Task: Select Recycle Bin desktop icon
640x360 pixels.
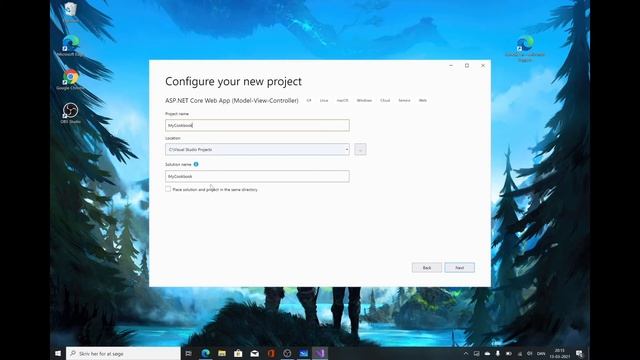Action: tap(71, 12)
